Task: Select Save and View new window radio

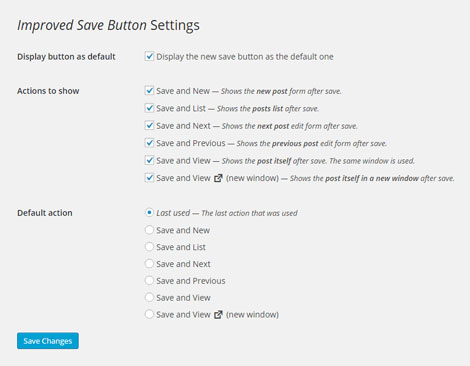Action: 149,314
